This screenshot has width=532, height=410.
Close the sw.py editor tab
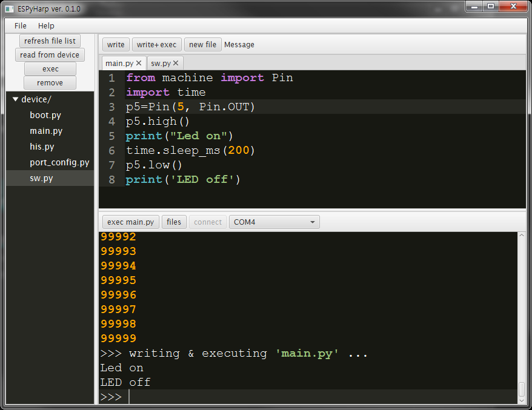tap(176, 63)
